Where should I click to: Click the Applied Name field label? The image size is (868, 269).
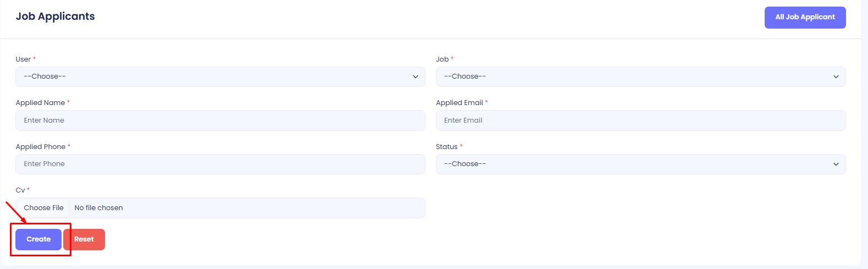pos(40,103)
